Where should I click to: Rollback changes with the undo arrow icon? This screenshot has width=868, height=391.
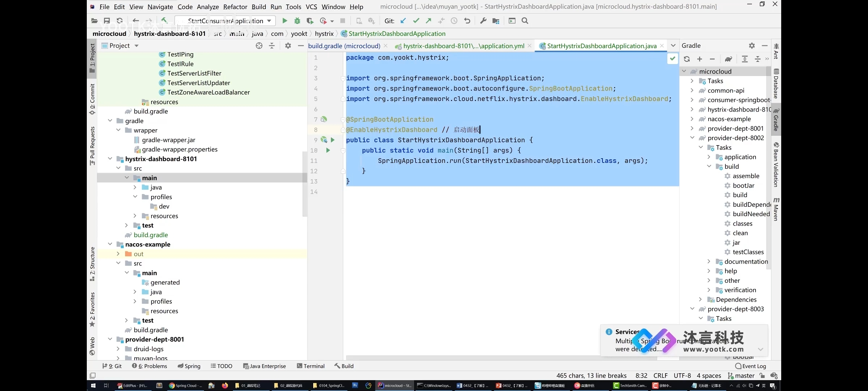coord(467,21)
